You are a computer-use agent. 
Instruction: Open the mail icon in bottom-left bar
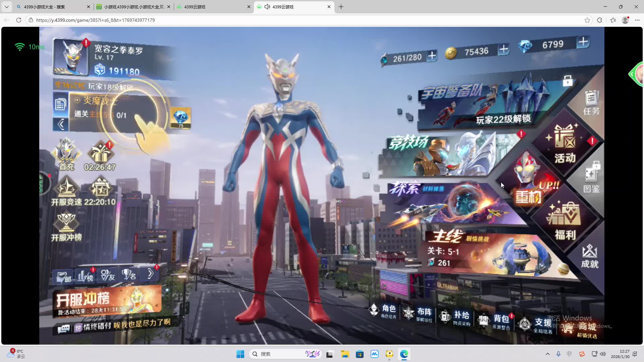tap(63, 277)
